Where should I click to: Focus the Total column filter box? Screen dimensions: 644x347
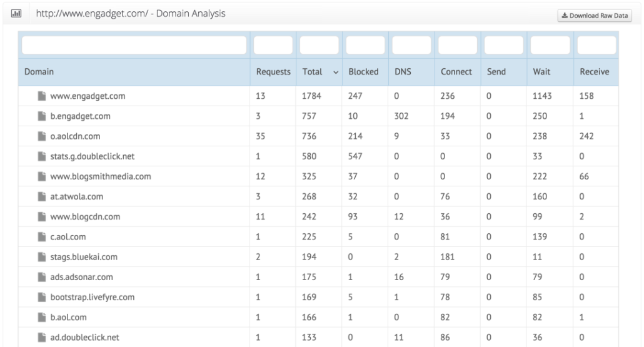[x=319, y=45]
